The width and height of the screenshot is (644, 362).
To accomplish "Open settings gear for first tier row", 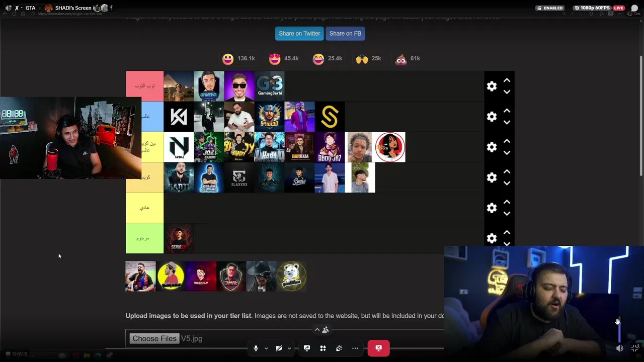I will pyautogui.click(x=492, y=86).
